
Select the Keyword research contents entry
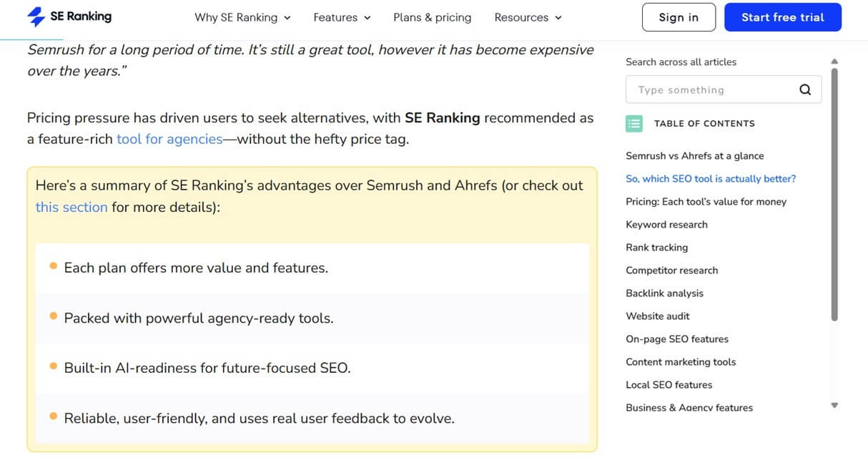coord(666,224)
